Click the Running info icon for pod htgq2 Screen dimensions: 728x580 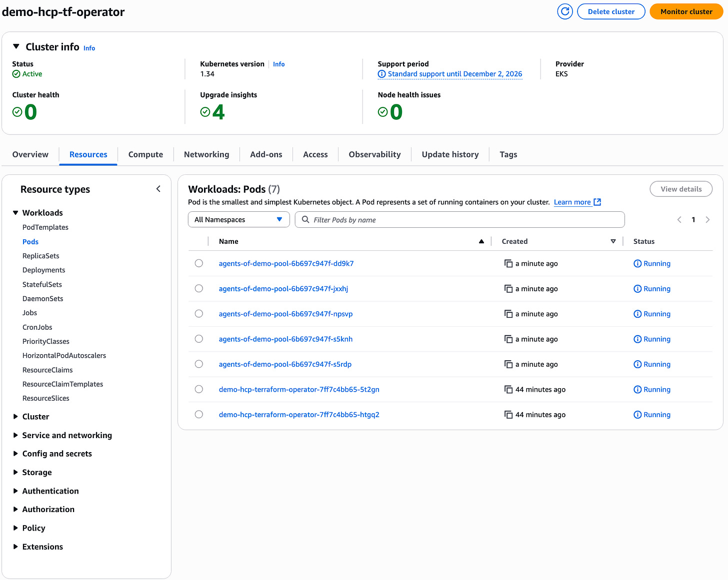tap(637, 415)
